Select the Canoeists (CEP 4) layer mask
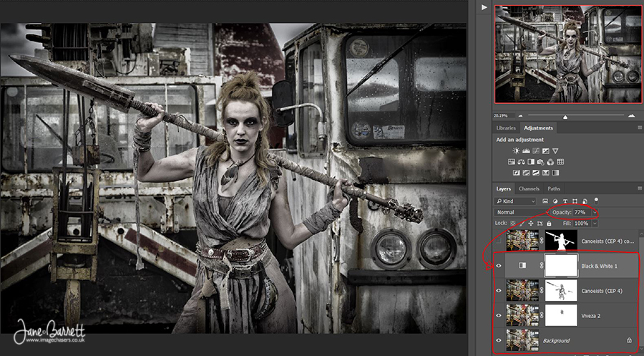The height and width of the screenshot is (356, 644). pyautogui.click(x=561, y=291)
